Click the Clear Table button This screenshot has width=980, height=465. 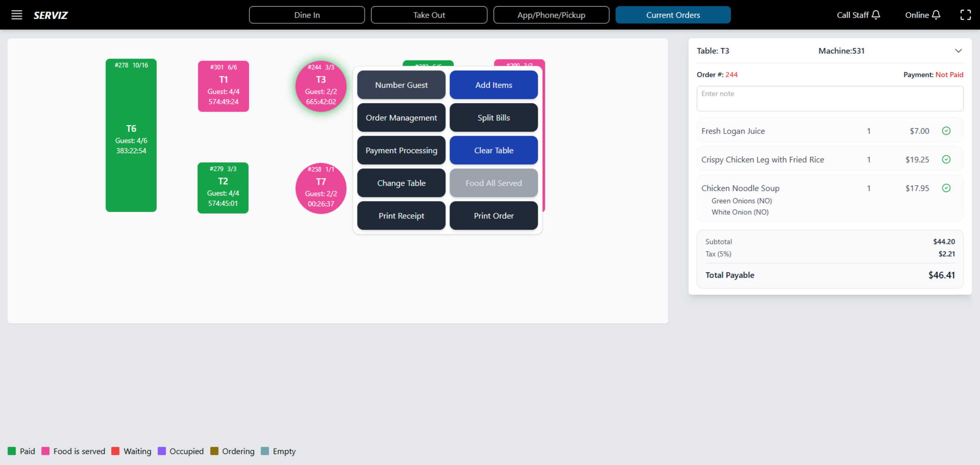493,150
